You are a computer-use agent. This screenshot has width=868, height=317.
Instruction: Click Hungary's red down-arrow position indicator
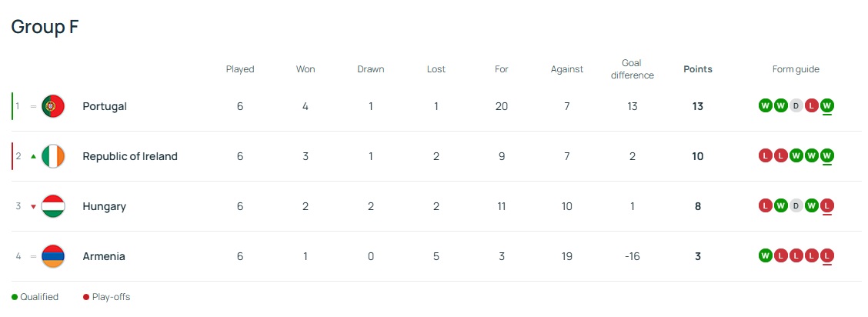(33, 206)
